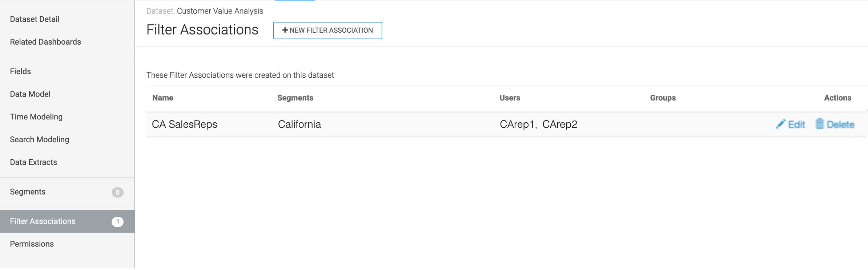Select Data Model in sidebar
Image resolution: width=868 pixels, height=270 pixels.
tap(30, 94)
